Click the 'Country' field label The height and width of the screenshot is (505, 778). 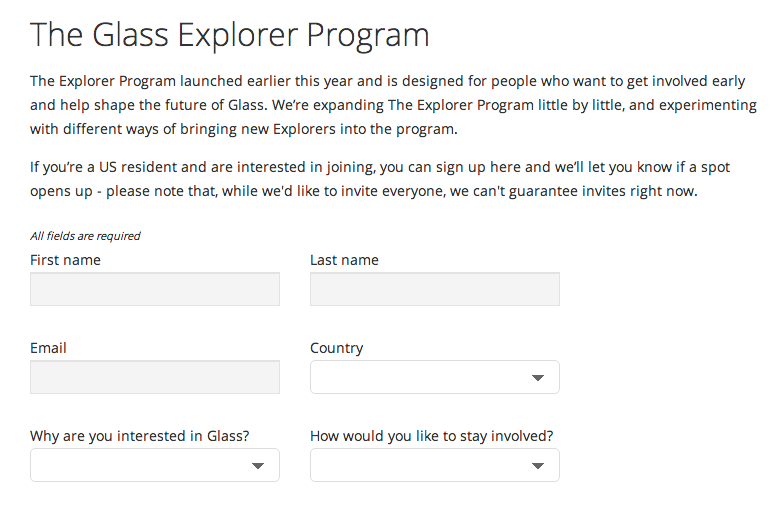click(x=336, y=348)
